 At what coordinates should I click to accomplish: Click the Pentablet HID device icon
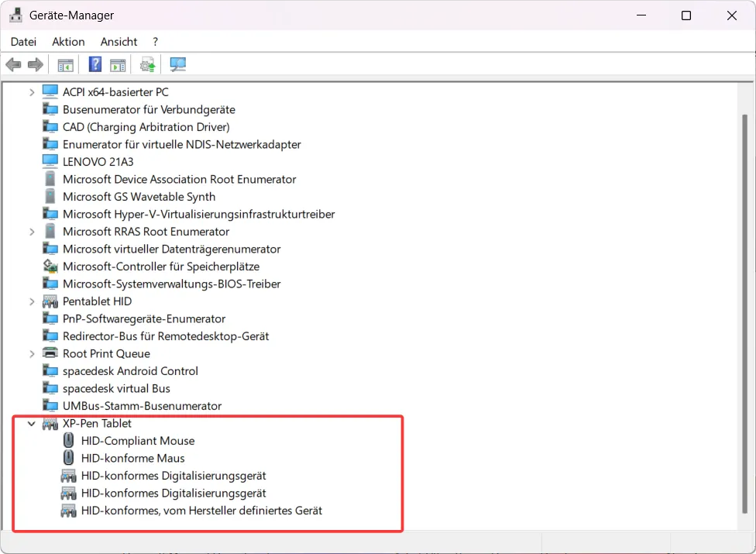[50, 301]
